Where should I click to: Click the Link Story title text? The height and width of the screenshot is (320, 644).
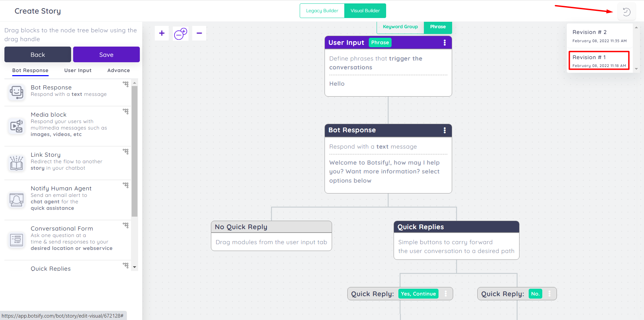(x=46, y=155)
